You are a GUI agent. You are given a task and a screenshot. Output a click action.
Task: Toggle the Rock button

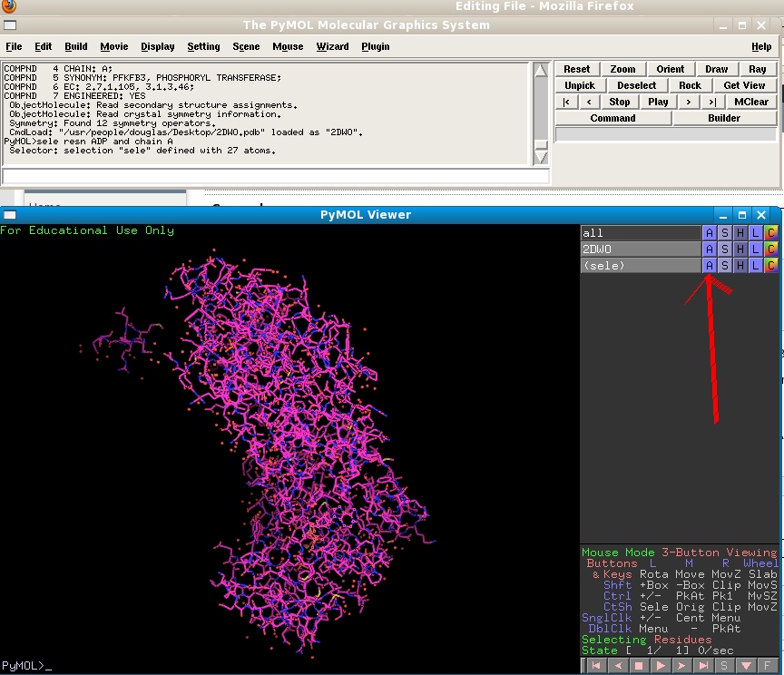[x=690, y=85]
